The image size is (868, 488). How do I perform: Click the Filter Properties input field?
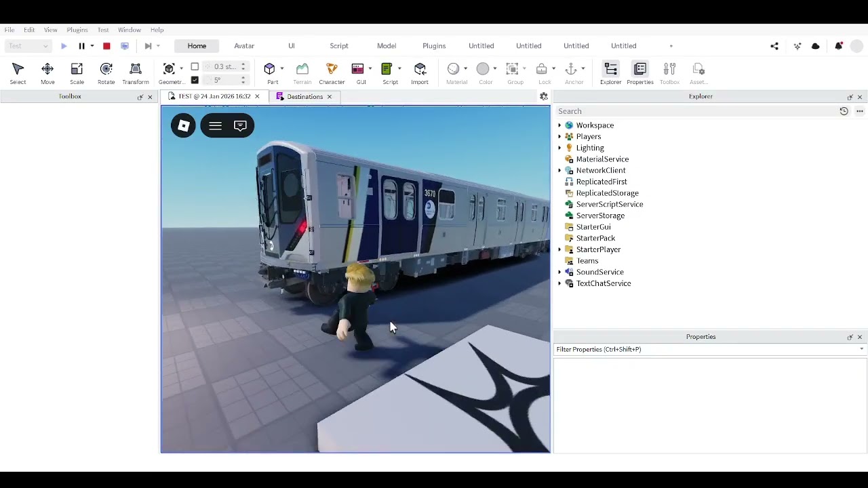(705, 349)
